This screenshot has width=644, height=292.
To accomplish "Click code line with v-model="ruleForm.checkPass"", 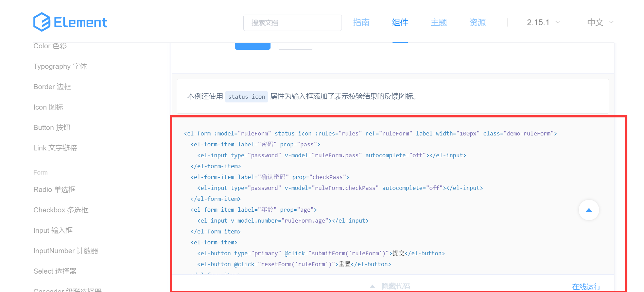I will click(340, 188).
